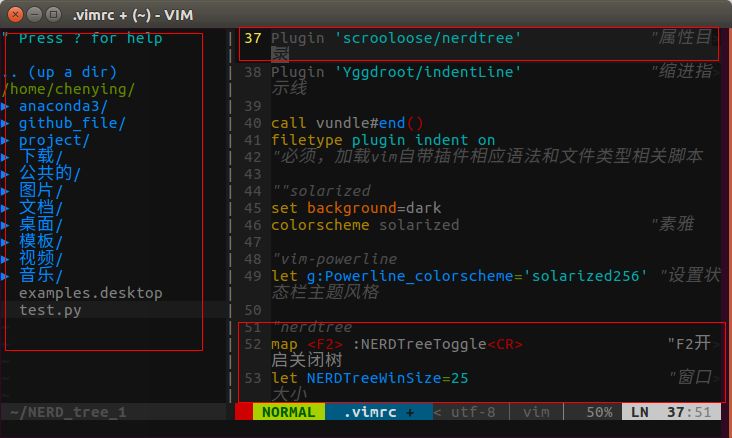Image resolution: width=732 pixels, height=438 pixels.
Task: Click line number 42 in the gutter
Action: (253, 157)
